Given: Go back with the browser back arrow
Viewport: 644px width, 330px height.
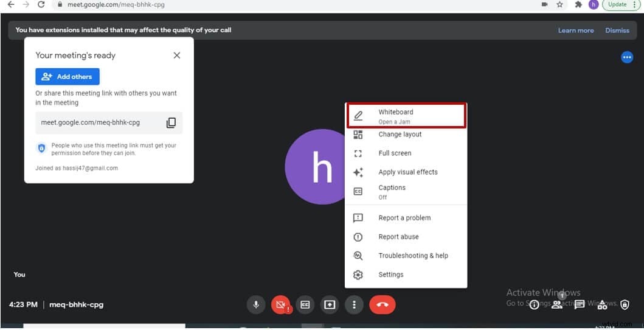Looking at the screenshot, I should [11, 4].
